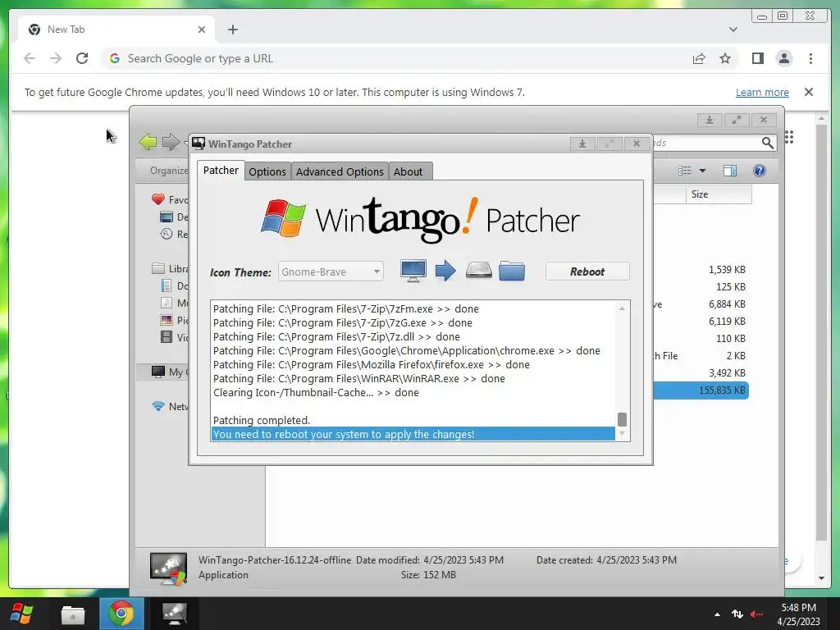The image size is (840, 630).
Task: Click the WinTango Patcher taskbar icon
Action: point(175,614)
